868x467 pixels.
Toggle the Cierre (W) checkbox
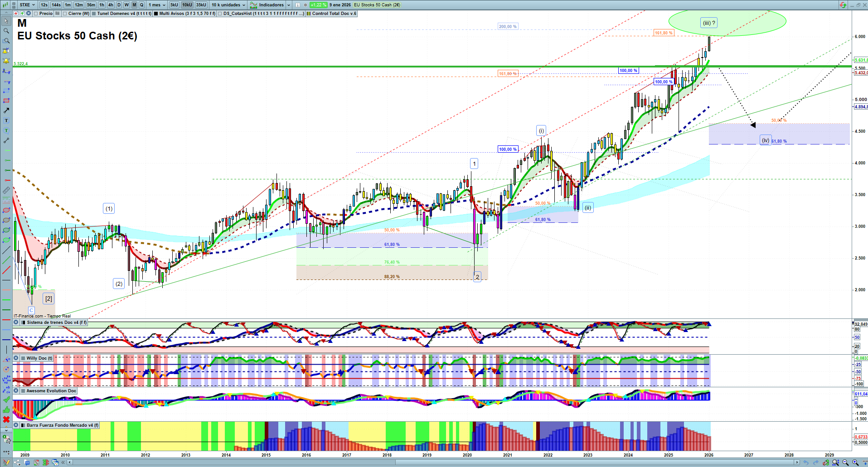pos(65,14)
